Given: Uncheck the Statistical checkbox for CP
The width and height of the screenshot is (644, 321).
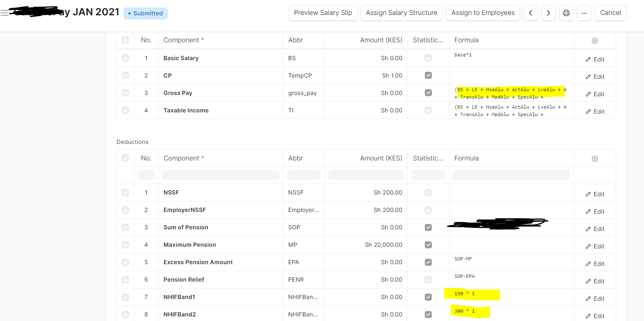Looking at the screenshot, I should tap(428, 75).
